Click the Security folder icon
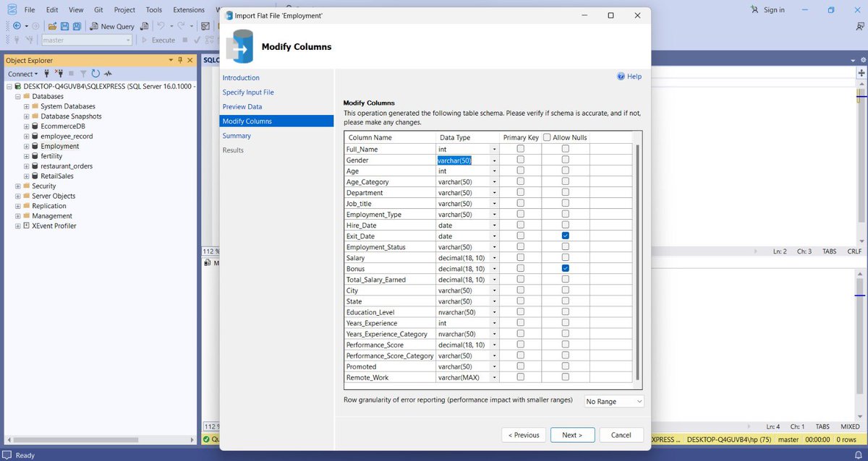The height and width of the screenshot is (461, 868). [x=26, y=186]
